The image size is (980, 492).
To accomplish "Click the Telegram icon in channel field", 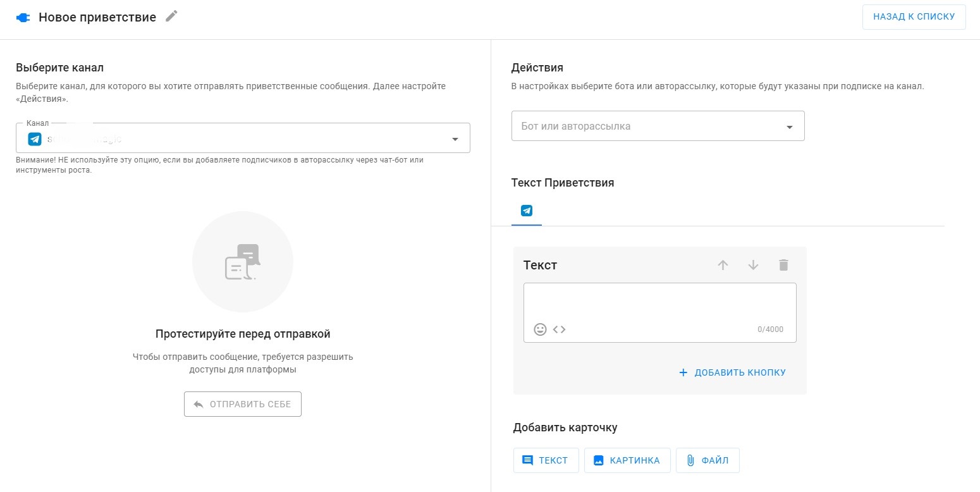I will (x=35, y=139).
